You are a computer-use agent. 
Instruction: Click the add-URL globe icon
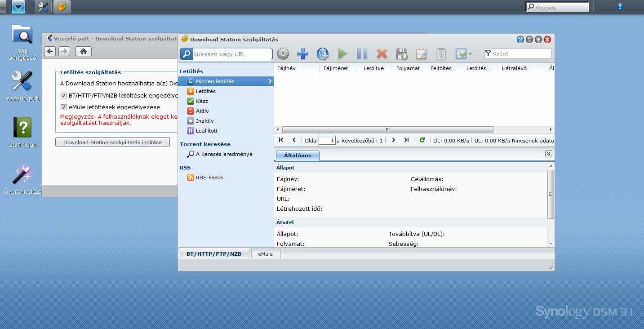click(323, 54)
